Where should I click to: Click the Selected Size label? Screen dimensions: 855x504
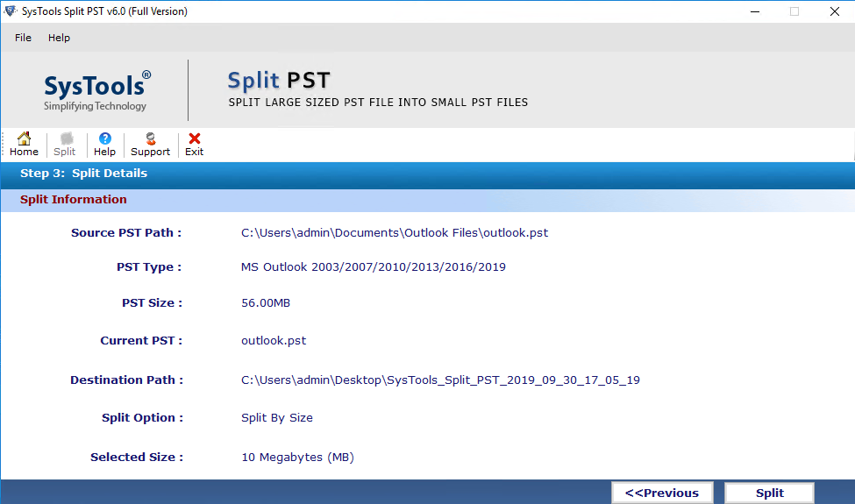coord(137,458)
